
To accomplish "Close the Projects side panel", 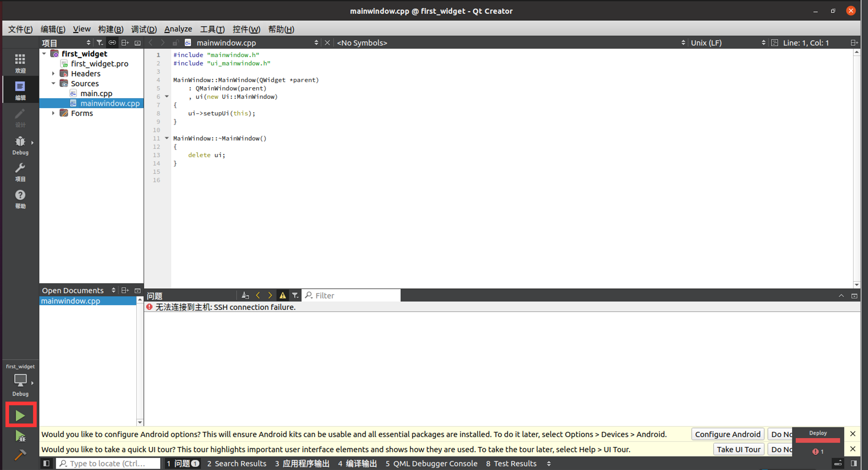I will [138, 43].
